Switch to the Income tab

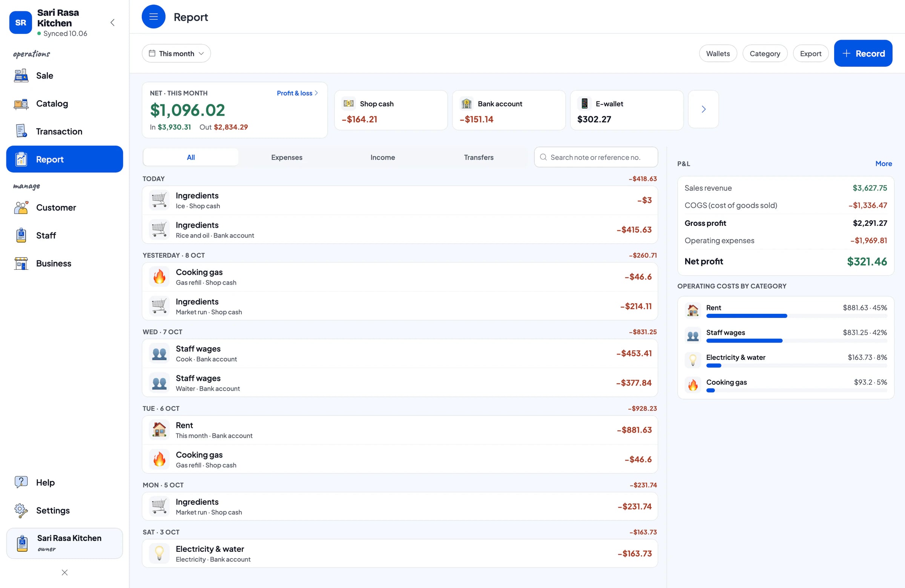(382, 157)
